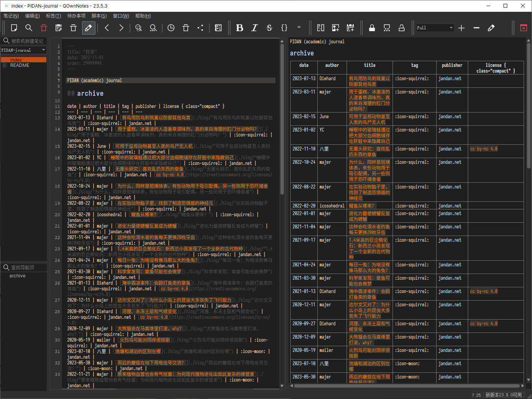Select archive heading in navigation panel
This screenshot has width=532, height=399.
(x=17, y=276)
